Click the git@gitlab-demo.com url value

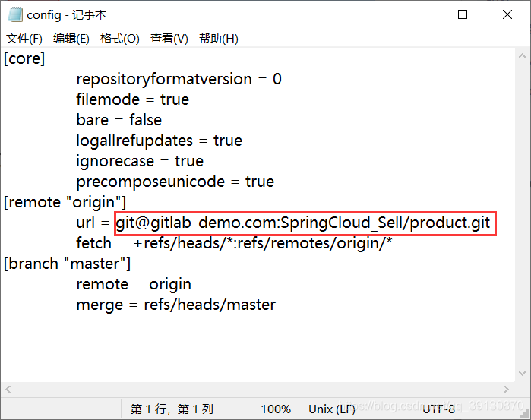303,223
